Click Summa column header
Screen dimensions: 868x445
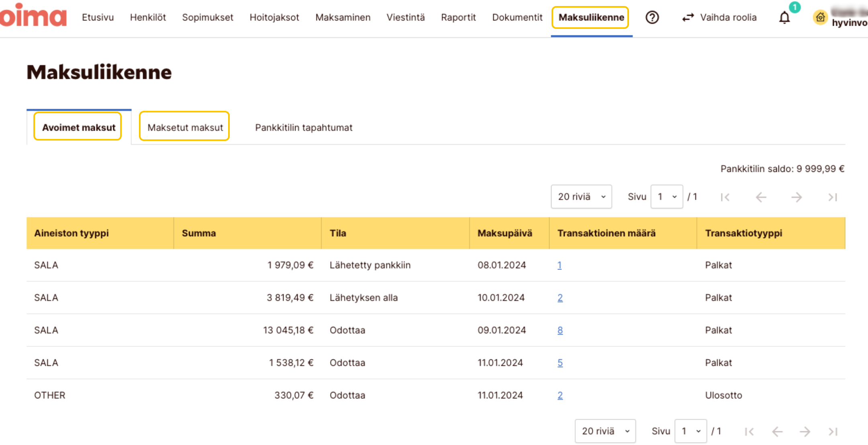tap(199, 233)
